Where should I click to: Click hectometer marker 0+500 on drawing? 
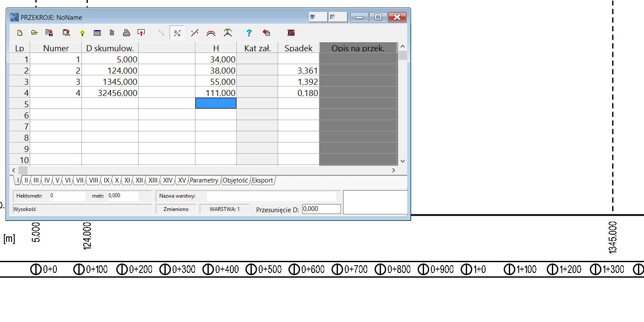pyautogui.click(x=263, y=269)
